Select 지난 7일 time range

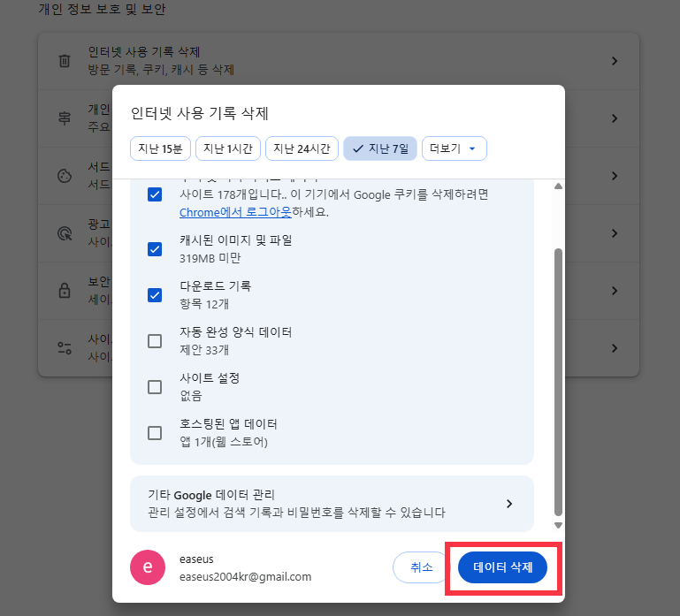(x=380, y=148)
